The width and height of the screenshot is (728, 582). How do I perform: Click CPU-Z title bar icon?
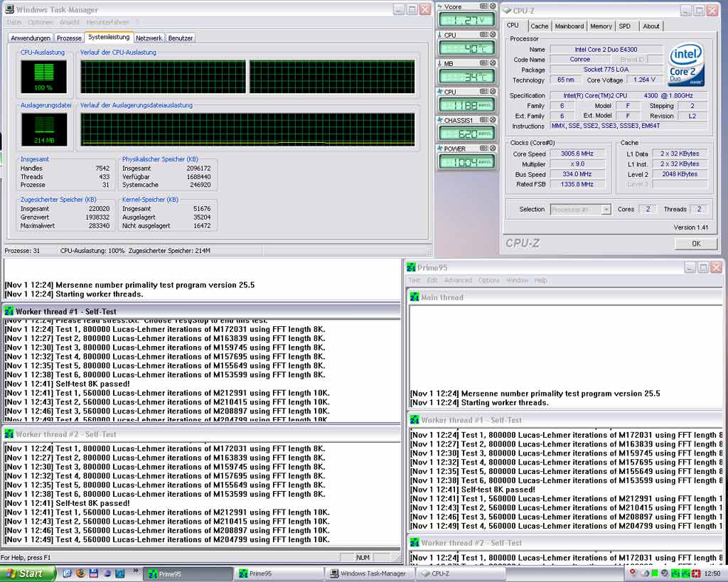click(x=506, y=10)
